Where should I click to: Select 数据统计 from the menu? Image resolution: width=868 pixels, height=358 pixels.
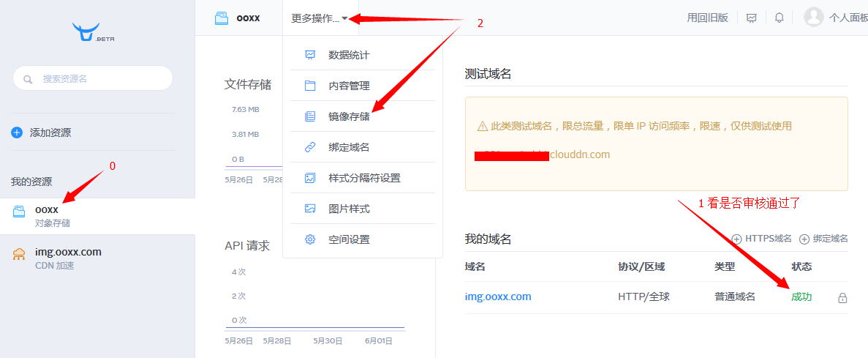point(349,55)
